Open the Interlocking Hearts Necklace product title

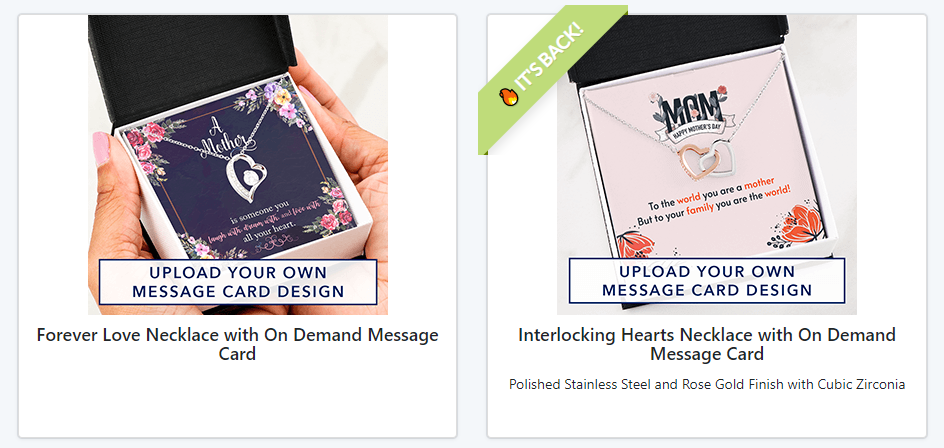(707, 343)
